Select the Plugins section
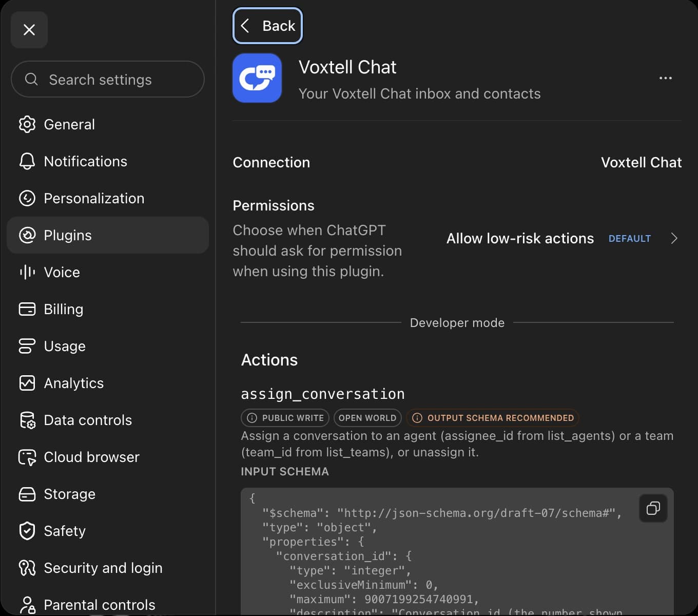This screenshot has width=698, height=616. click(108, 235)
